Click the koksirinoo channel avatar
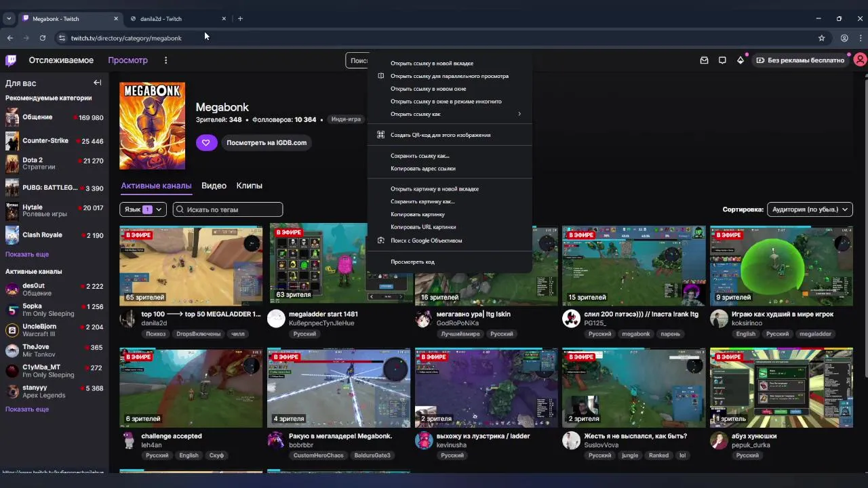Viewport: 868px width, 488px height. [x=719, y=319]
